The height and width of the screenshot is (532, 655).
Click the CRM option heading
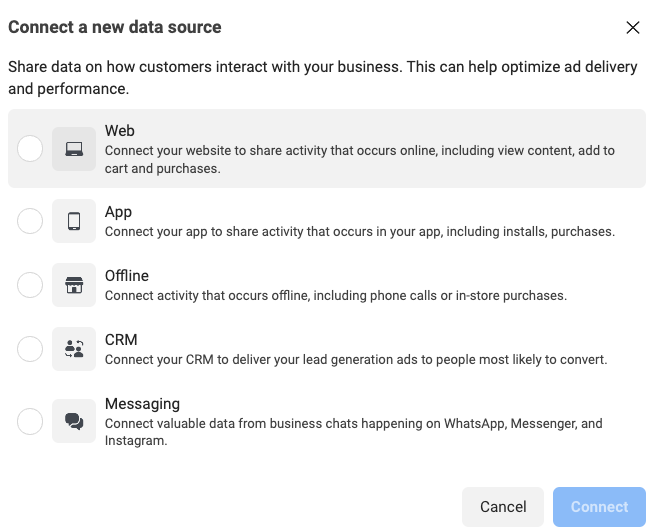coord(121,340)
